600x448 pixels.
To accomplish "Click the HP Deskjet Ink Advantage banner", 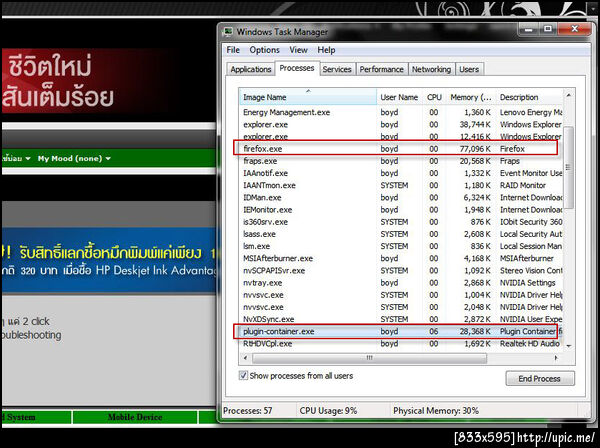I will [109, 260].
